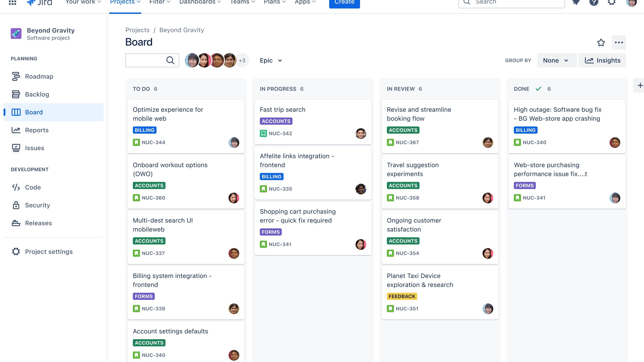Select Backlog in the planning sidebar

[x=37, y=94]
